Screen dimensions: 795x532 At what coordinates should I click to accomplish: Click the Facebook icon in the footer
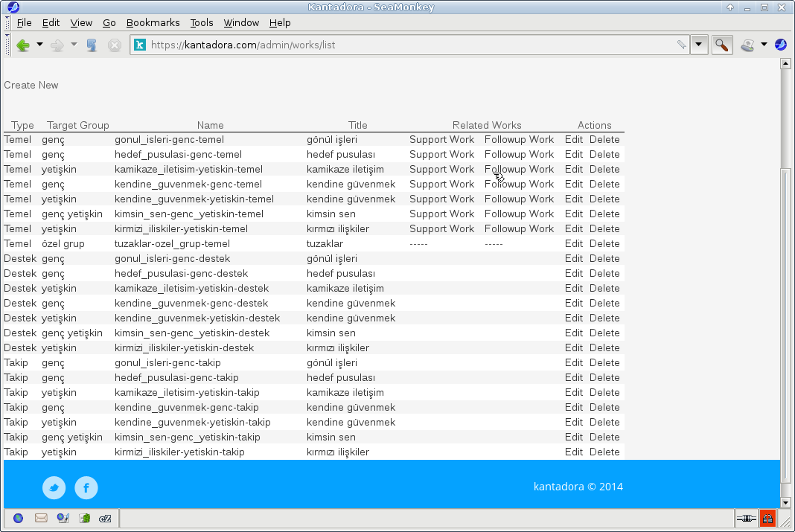(86, 487)
